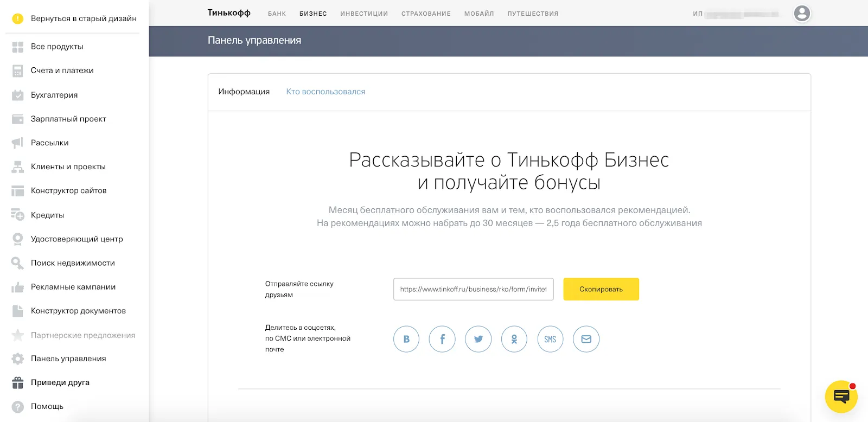Click the referral link input field
This screenshot has height=422, width=868.
pyautogui.click(x=473, y=289)
